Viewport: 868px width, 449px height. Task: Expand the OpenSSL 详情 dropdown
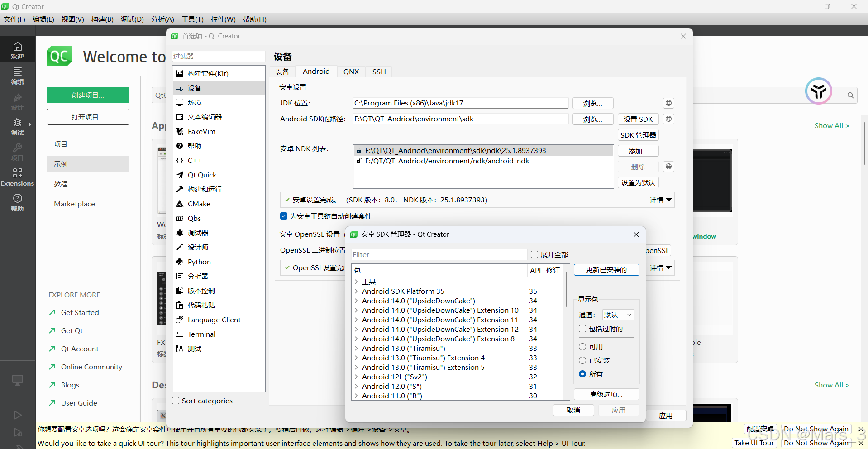(x=660, y=268)
